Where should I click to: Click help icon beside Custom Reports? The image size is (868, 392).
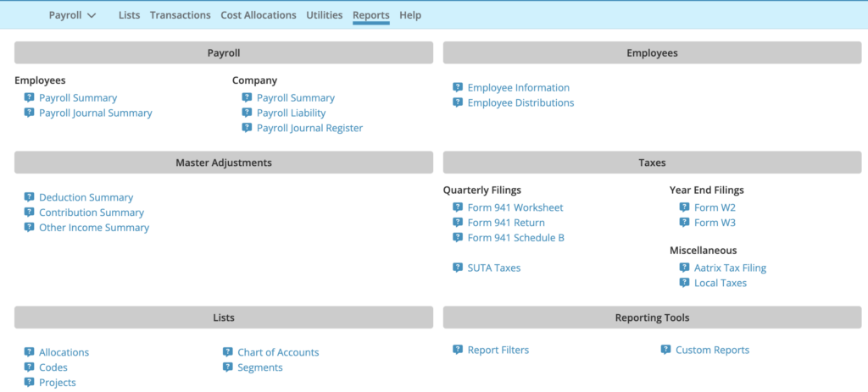(x=666, y=350)
